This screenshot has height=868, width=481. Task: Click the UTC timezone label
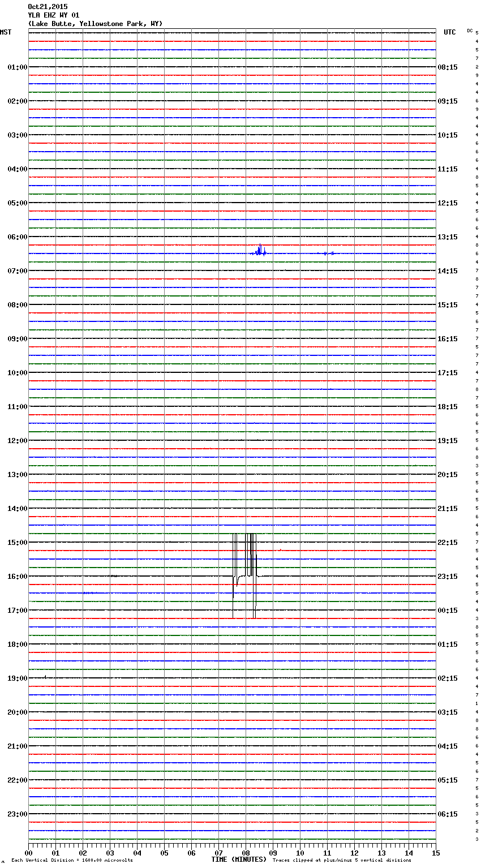(450, 32)
